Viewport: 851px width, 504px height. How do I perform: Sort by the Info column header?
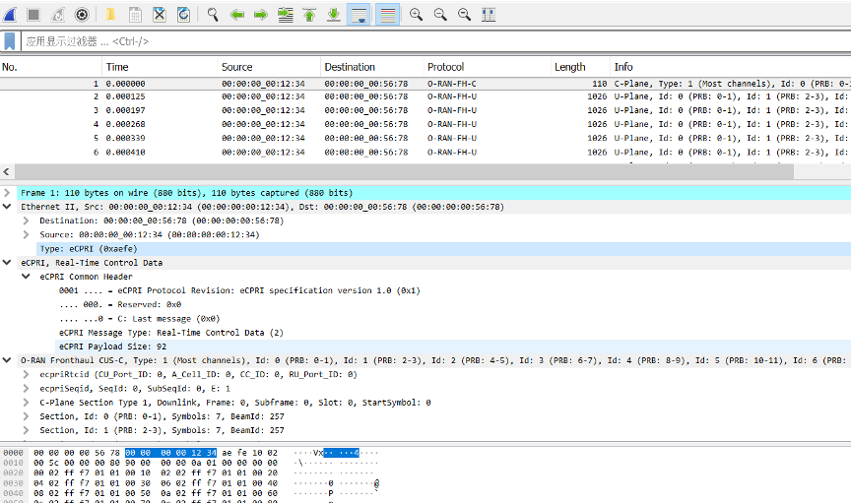731,67
